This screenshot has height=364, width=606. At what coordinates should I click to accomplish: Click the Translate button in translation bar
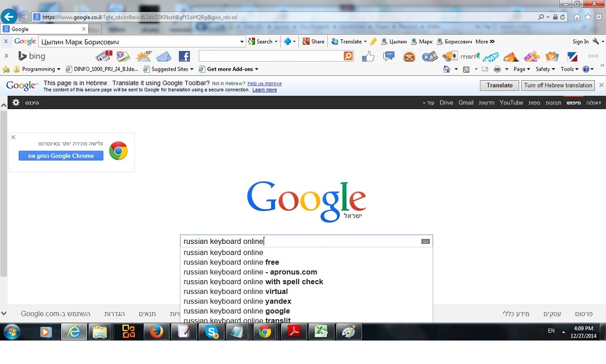click(x=499, y=85)
